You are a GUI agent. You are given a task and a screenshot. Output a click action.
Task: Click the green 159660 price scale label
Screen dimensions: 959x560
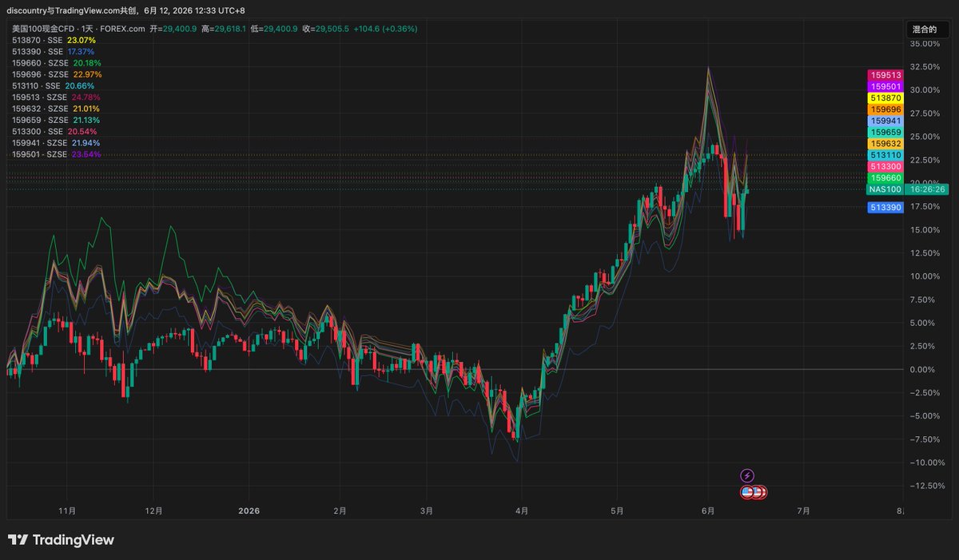tap(885, 178)
